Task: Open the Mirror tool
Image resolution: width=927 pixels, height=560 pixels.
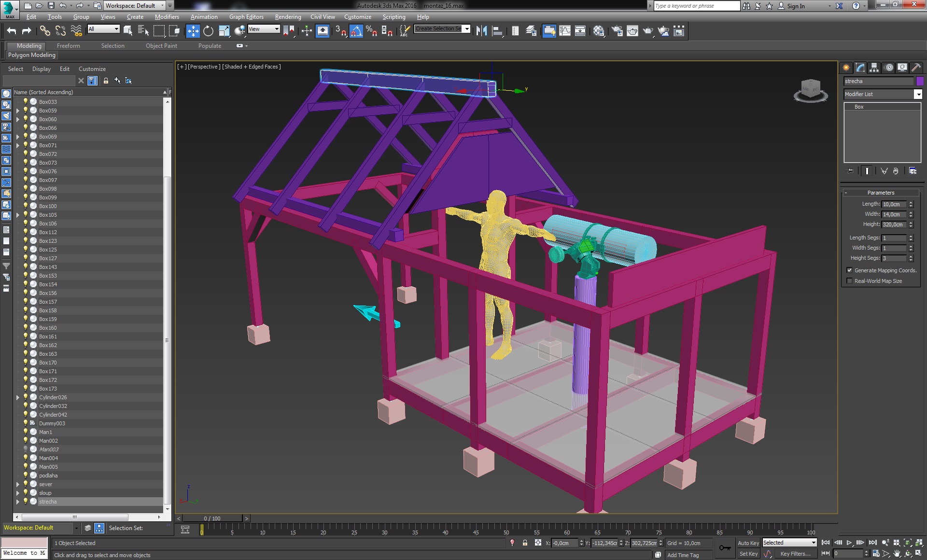Action: click(481, 31)
